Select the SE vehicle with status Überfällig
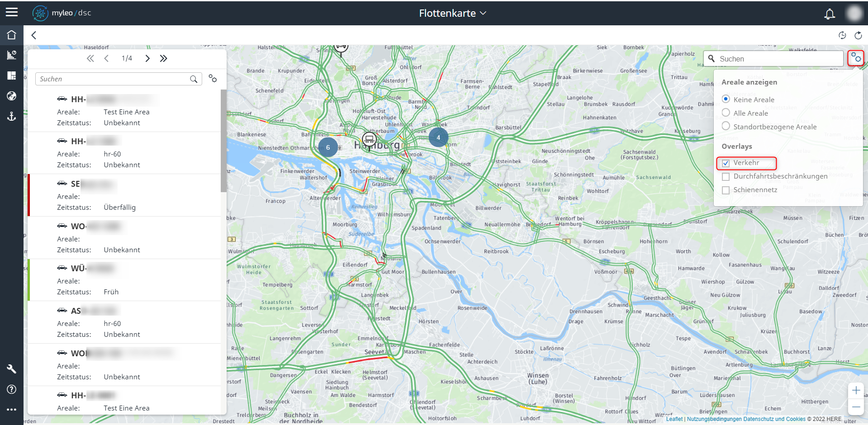This screenshot has height=425, width=868. (124, 195)
